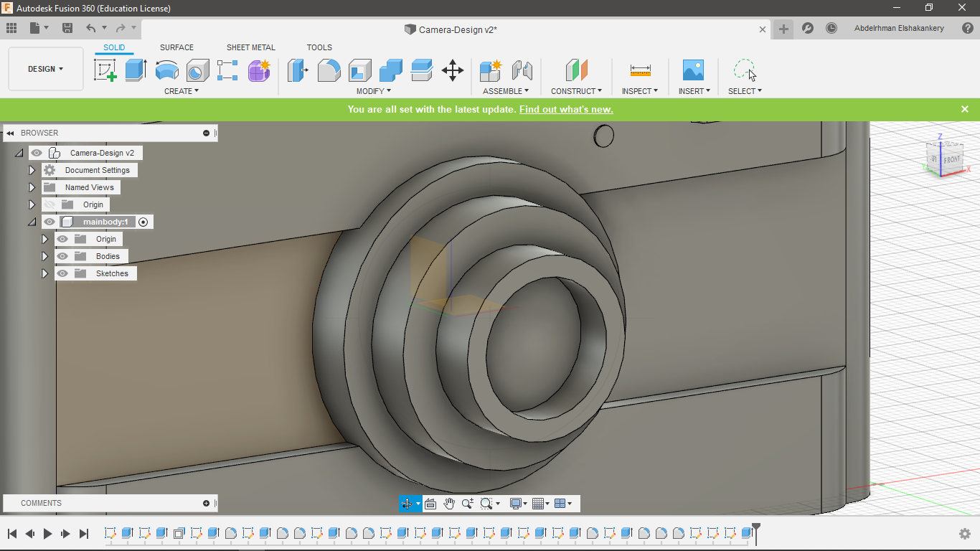Select the Joint tool
Image resolution: width=980 pixels, height=551 pixels.
click(x=522, y=70)
